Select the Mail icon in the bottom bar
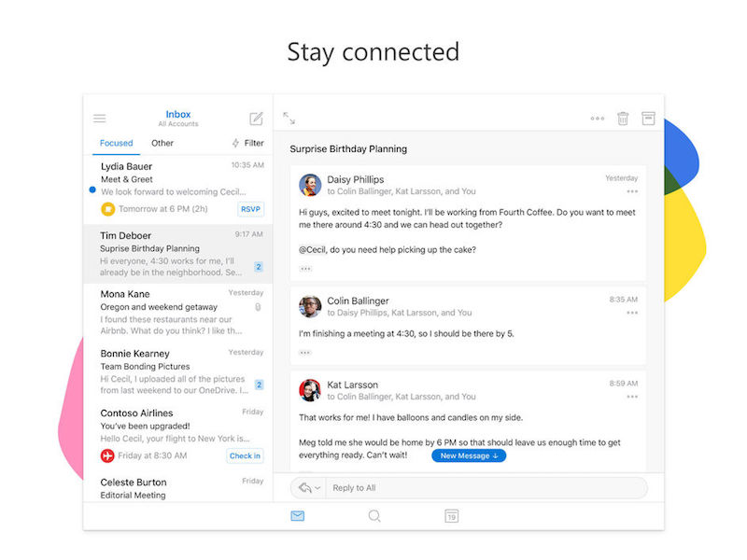Image resolution: width=747 pixels, height=560 pixels. click(297, 515)
